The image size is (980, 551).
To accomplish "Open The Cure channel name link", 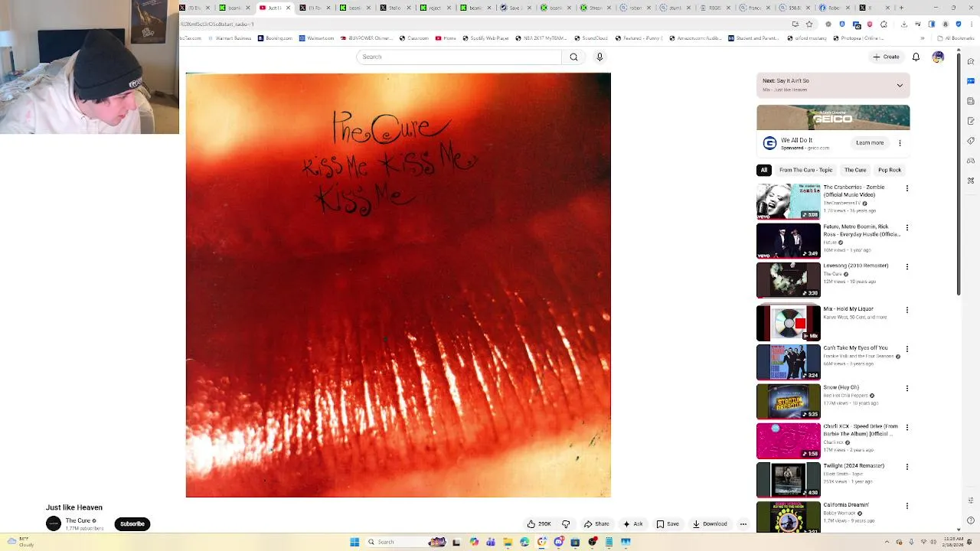I will [78, 520].
